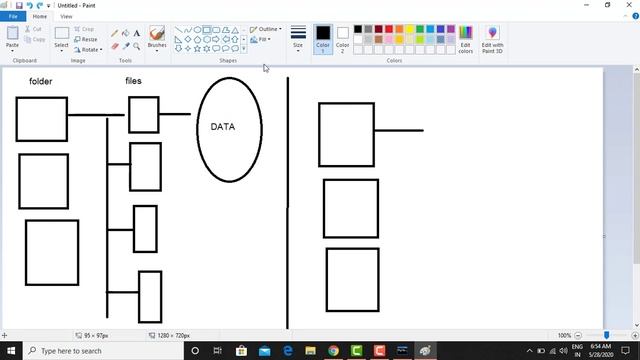Choose the Oval callout shape
640x360 pixels.
coord(226,49)
